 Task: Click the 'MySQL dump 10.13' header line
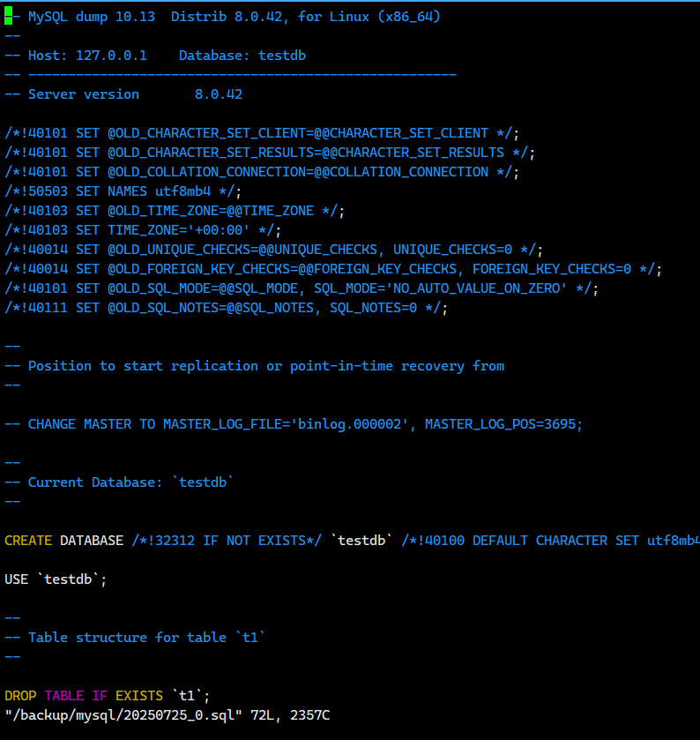222,17
